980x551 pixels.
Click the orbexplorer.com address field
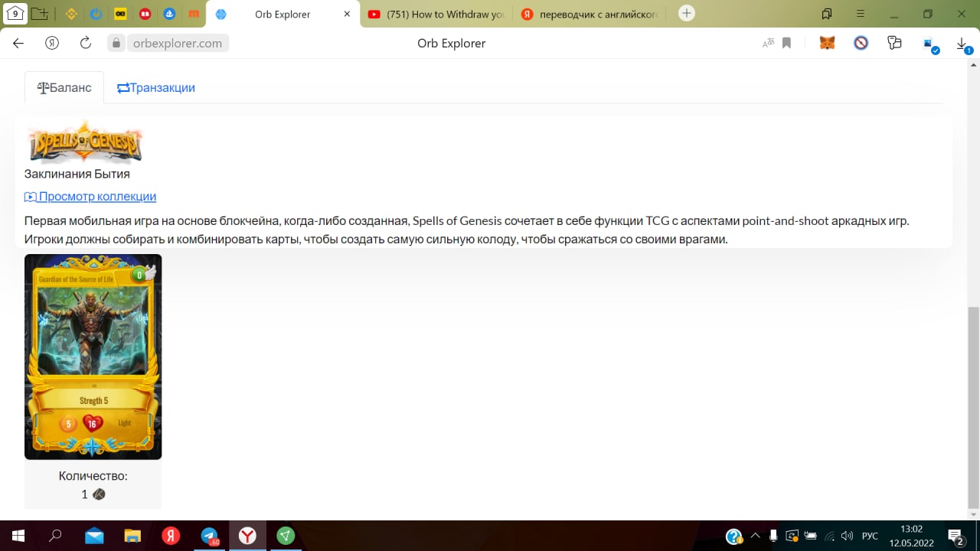pos(177,43)
